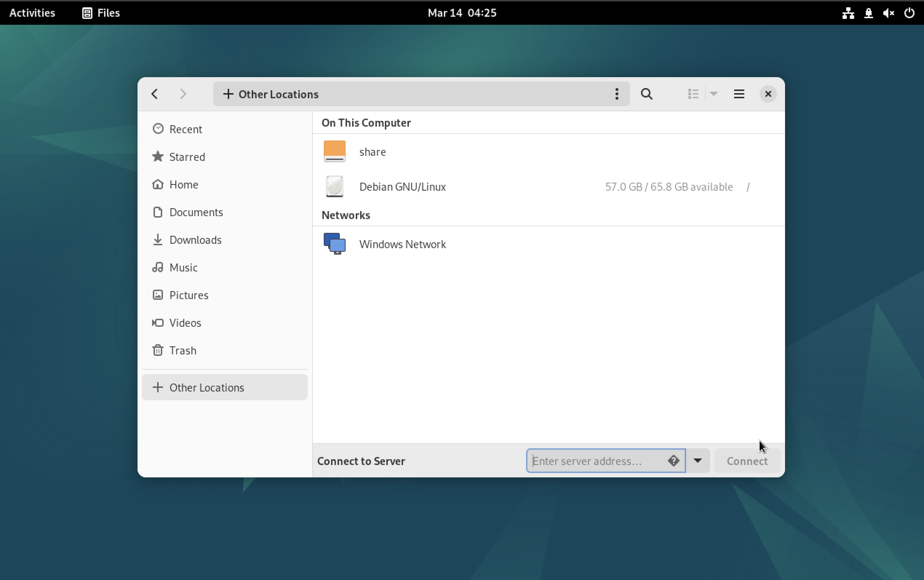Screen dimensions: 924x580
Task: Switch to list view icon
Action: (693, 94)
